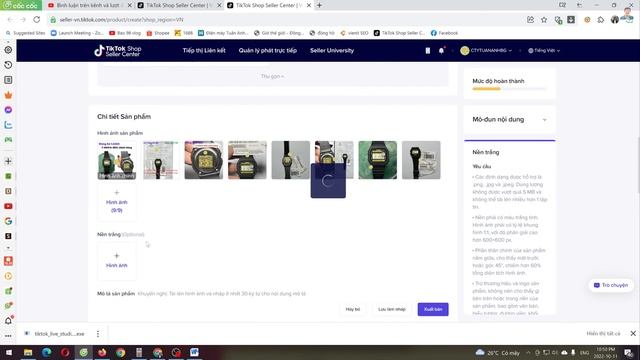Image resolution: width=640 pixels, height=360 pixels.
Task: Launch Microsoft Edge from the taskbar
Action: click(46, 352)
